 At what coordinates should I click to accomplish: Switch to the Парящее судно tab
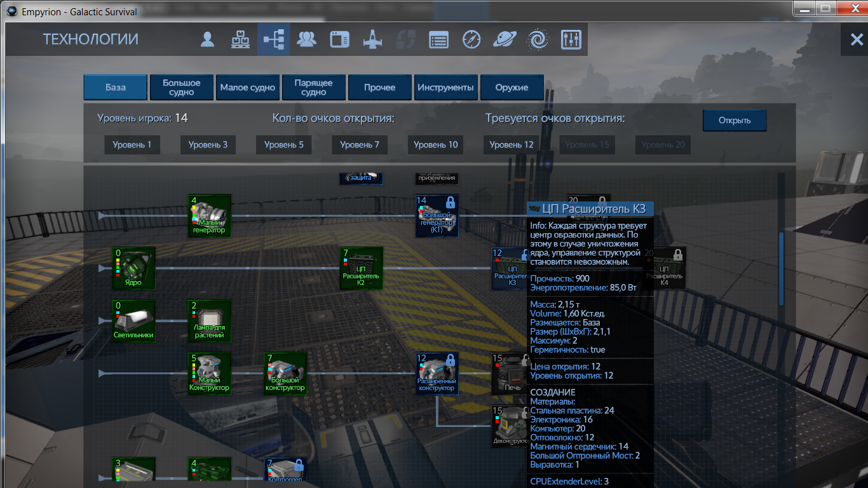[314, 88]
